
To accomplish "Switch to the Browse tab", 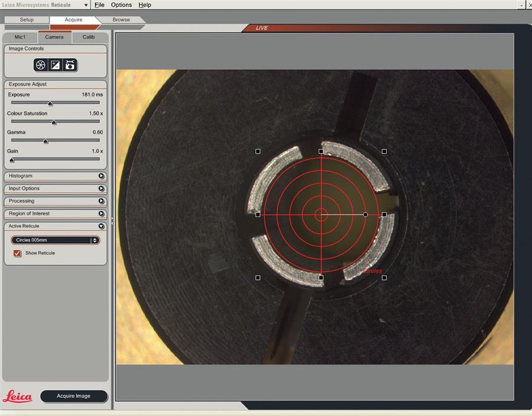I will (121, 20).
